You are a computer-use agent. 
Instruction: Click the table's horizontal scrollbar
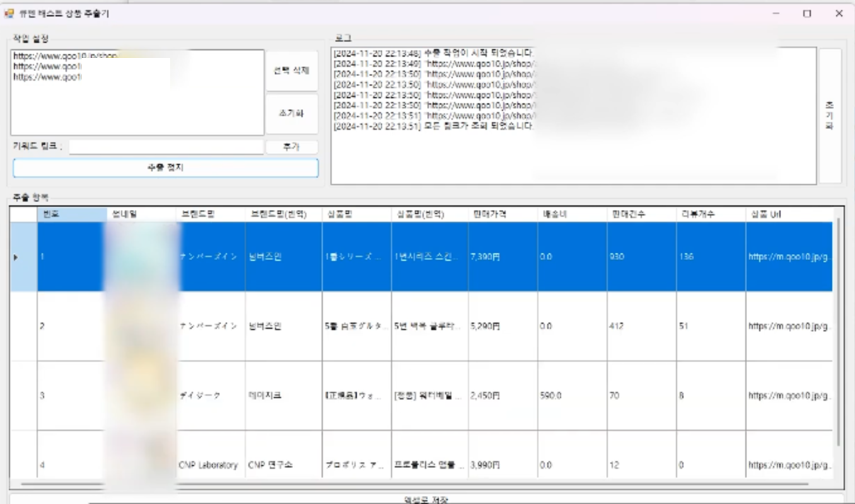[x=414, y=484]
